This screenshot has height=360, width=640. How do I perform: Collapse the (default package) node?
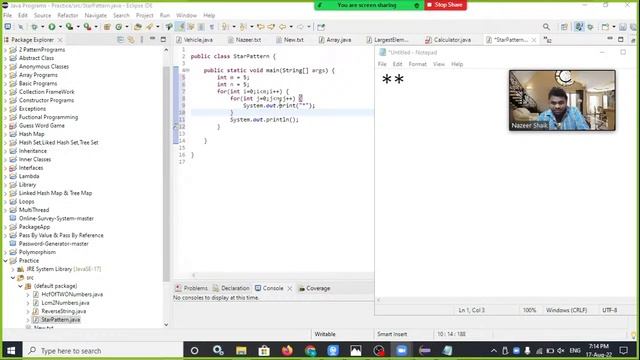[x=20, y=286]
